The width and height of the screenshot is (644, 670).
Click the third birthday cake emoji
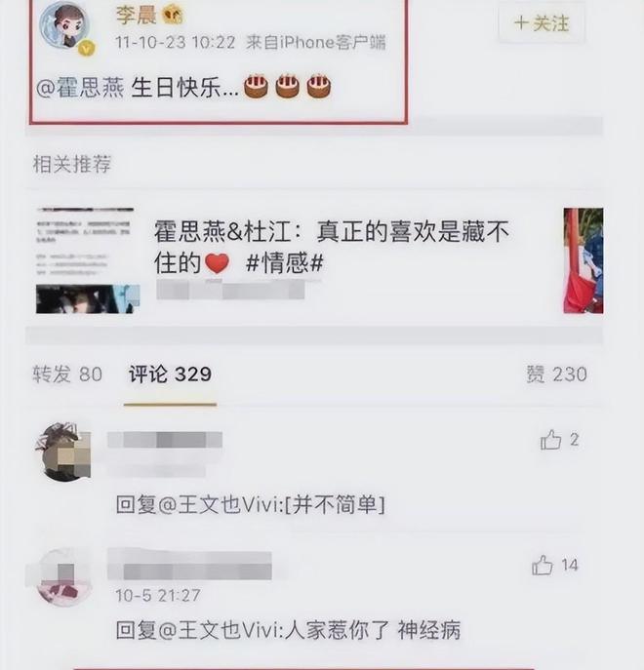pos(318,87)
